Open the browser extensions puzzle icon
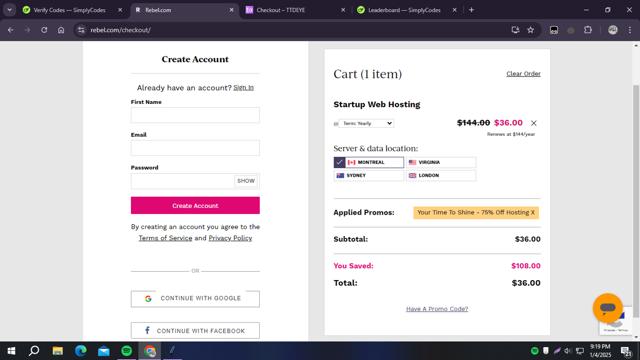640x360 pixels. click(588, 30)
